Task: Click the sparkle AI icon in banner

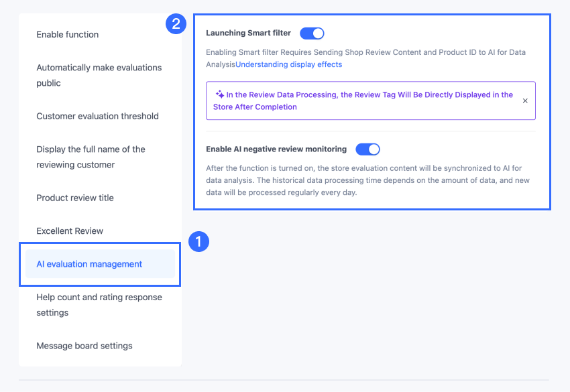Action: [219, 95]
